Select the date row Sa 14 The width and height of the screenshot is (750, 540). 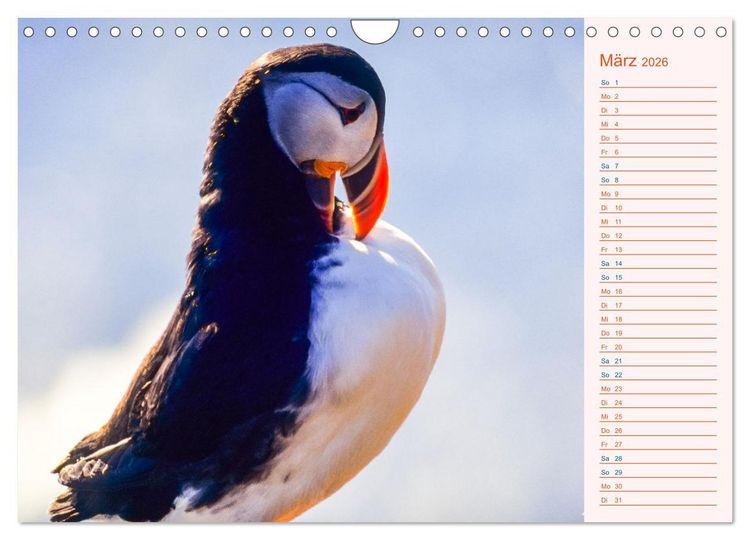tap(658, 263)
